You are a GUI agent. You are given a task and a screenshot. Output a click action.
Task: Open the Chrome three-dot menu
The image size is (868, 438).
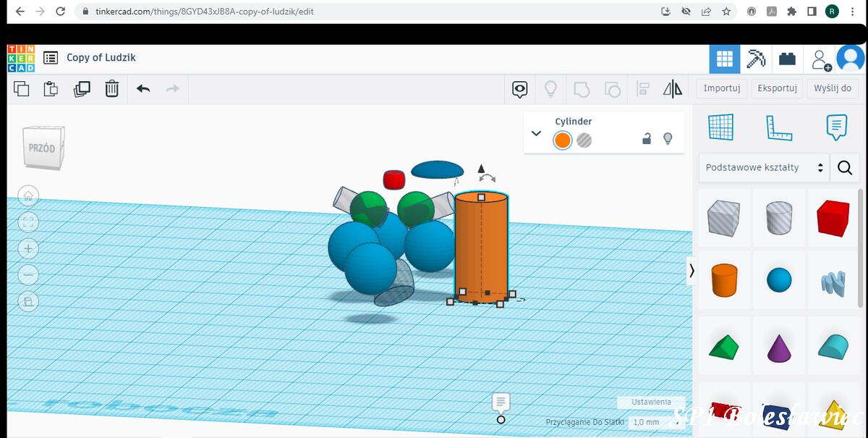coord(853,12)
